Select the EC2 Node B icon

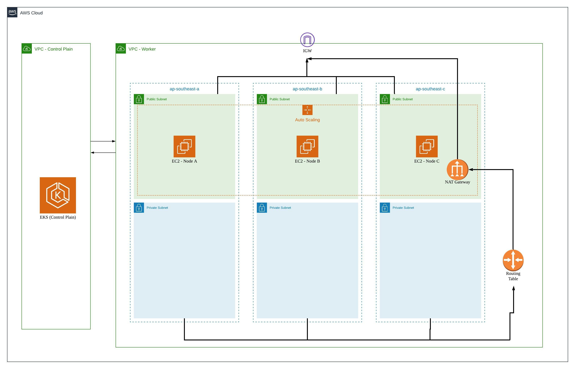coord(307,147)
